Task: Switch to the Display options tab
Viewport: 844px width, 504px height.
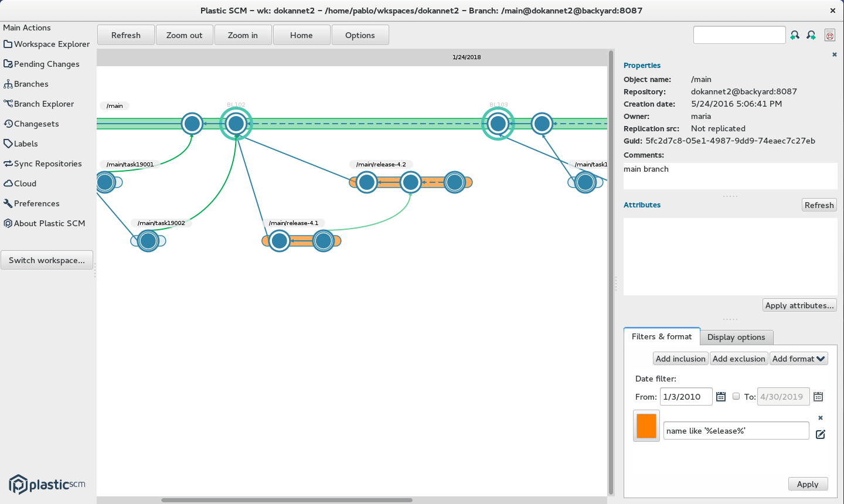Action: click(736, 337)
